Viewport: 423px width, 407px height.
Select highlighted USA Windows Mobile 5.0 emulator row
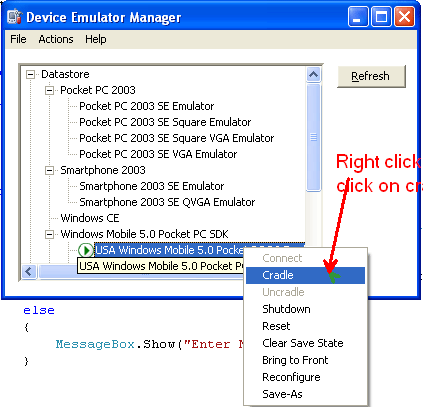199,250
